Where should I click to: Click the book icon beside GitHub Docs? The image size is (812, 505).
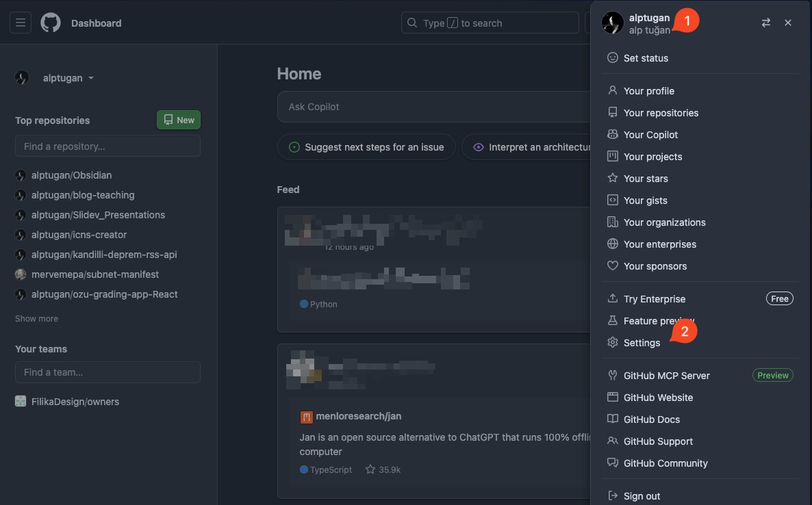point(613,419)
